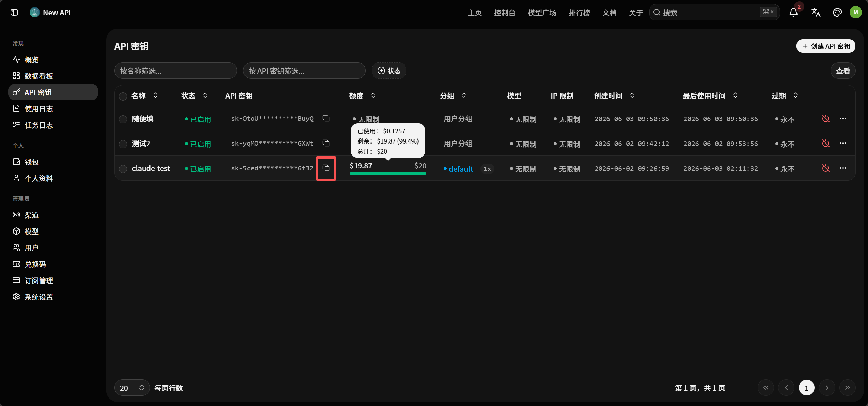This screenshot has width=868, height=406.
Task: Click claude-test quota progress bar
Action: click(388, 173)
